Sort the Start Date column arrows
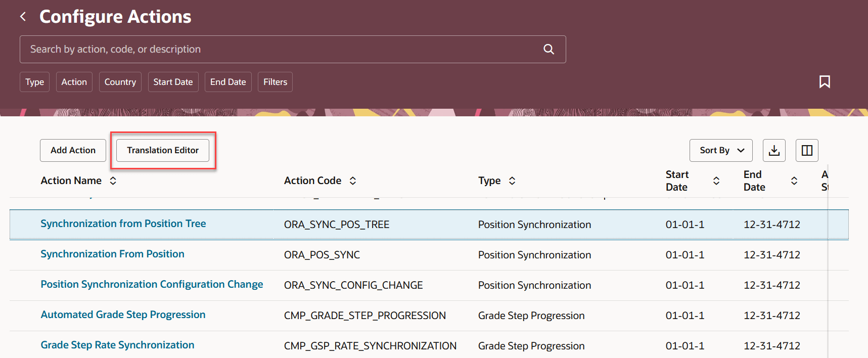 click(x=716, y=181)
